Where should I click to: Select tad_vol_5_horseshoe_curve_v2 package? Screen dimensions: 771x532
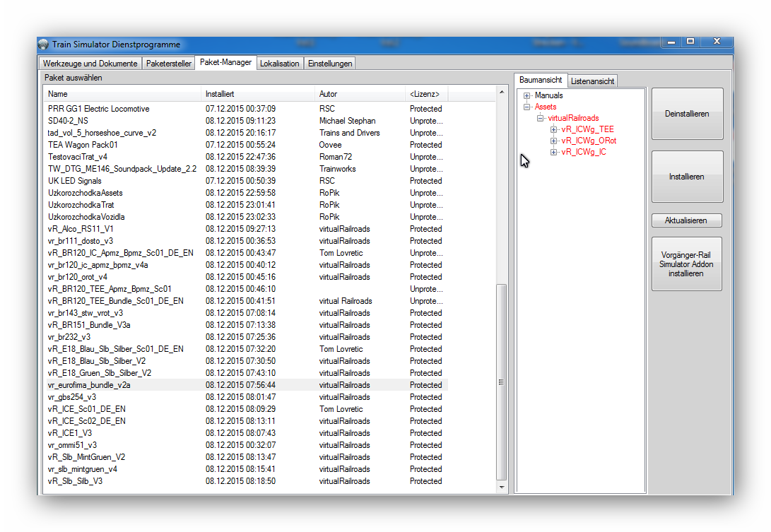click(246, 133)
